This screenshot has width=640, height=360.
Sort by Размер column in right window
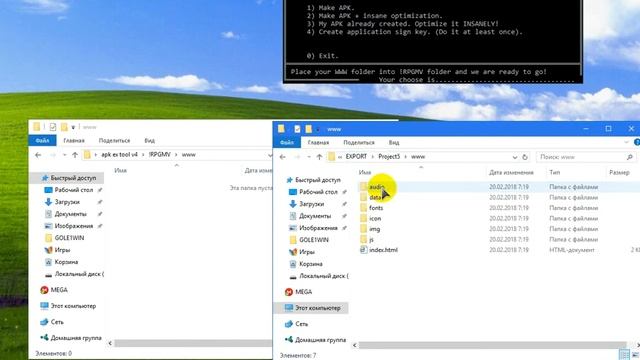pyautogui.click(x=619, y=172)
